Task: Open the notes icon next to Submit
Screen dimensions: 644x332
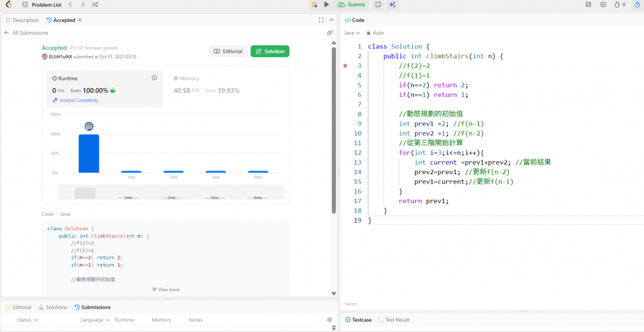Action: click(x=378, y=4)
